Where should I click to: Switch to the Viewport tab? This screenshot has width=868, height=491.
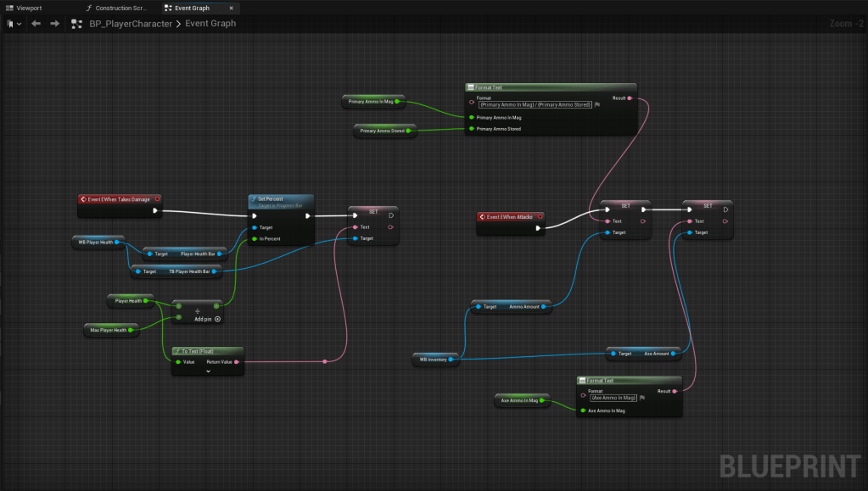(x=24, y=8)
